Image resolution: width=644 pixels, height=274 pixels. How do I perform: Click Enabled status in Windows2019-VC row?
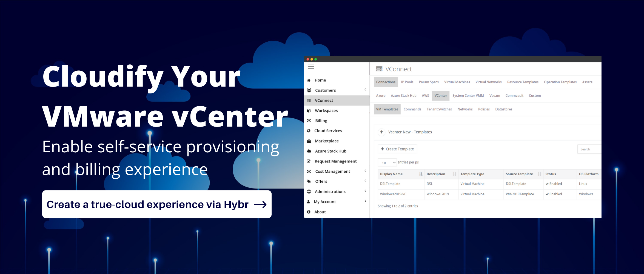[x=554, y=194]
